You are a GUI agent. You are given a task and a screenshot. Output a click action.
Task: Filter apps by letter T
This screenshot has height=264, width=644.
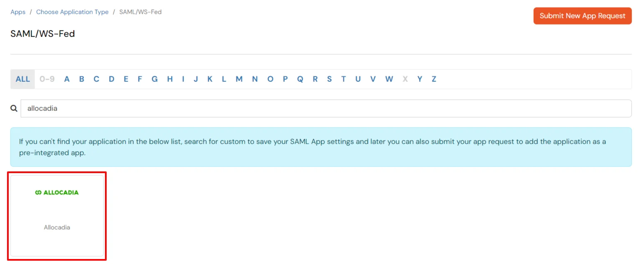tap(344, 79)
